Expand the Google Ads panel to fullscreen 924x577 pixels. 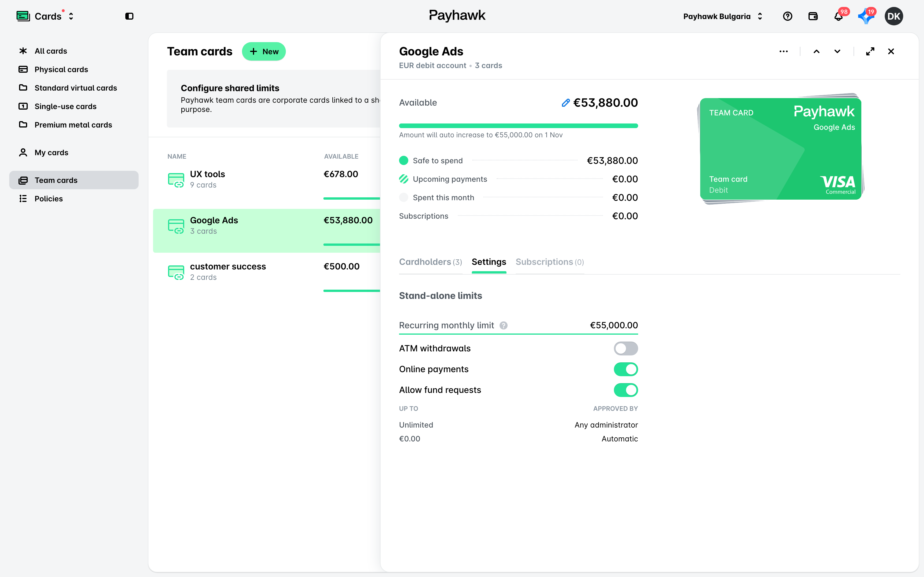point(870,52)
